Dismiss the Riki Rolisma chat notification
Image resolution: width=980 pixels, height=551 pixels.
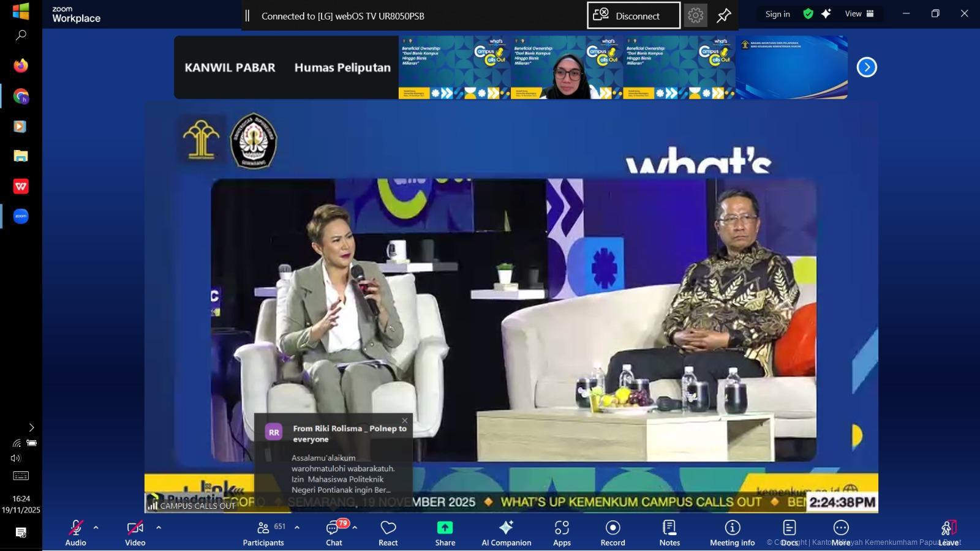[404, 421]
